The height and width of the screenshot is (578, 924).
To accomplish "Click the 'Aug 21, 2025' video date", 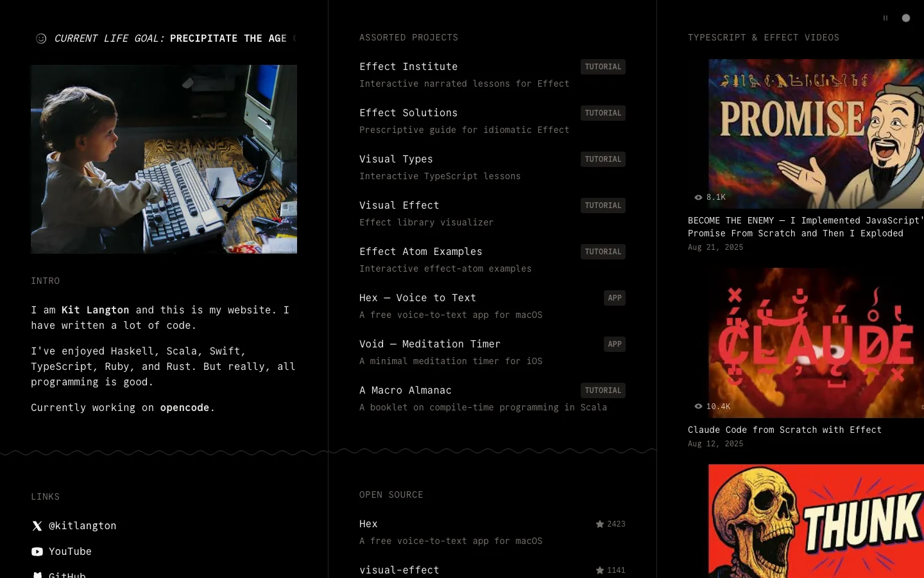I will pos(715,247).
